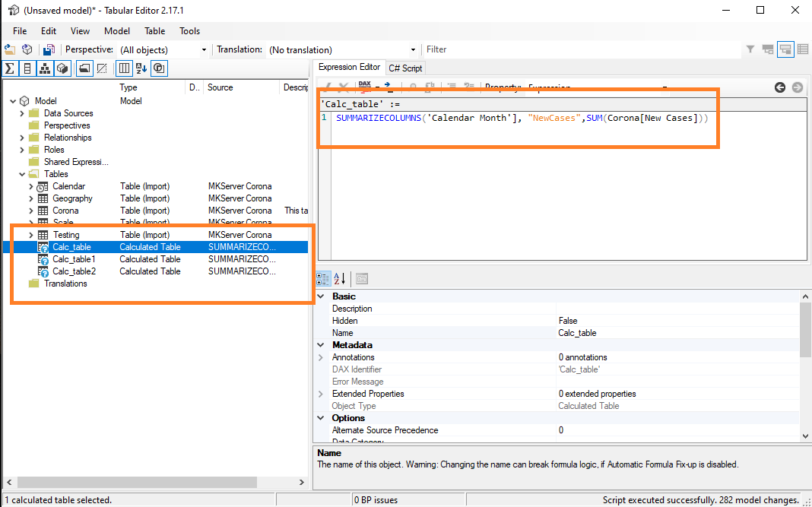812x507 pixels.
Task: Collapse the Metadata properties section
Action: (x=321, y=345)
